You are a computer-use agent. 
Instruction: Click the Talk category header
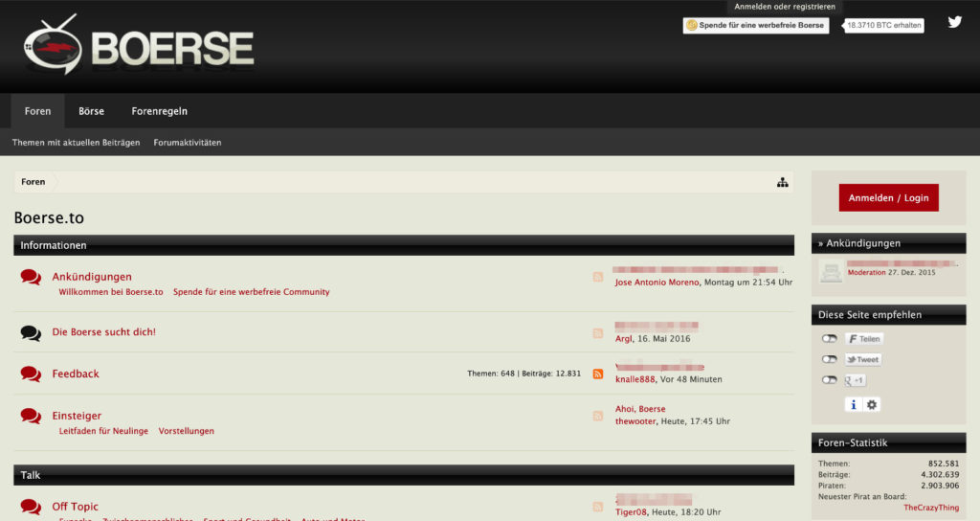coord(404,475)
